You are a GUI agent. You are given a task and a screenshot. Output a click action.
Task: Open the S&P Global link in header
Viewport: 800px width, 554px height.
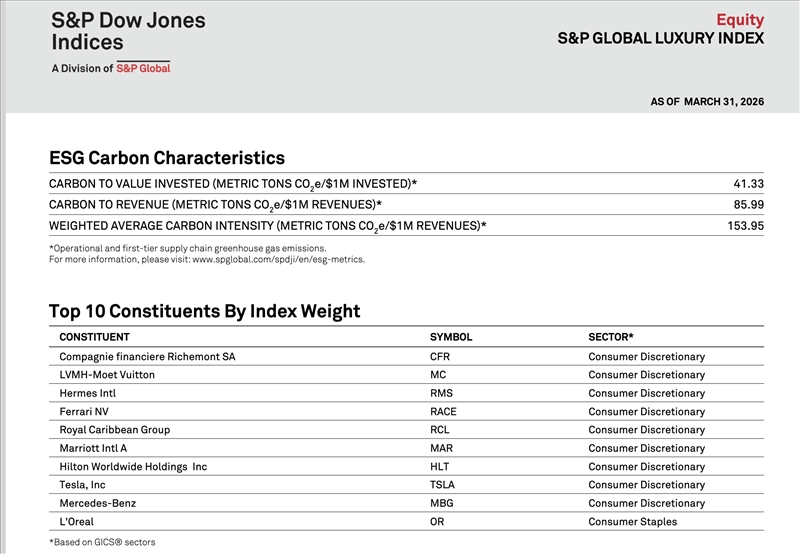click(143, 68)
